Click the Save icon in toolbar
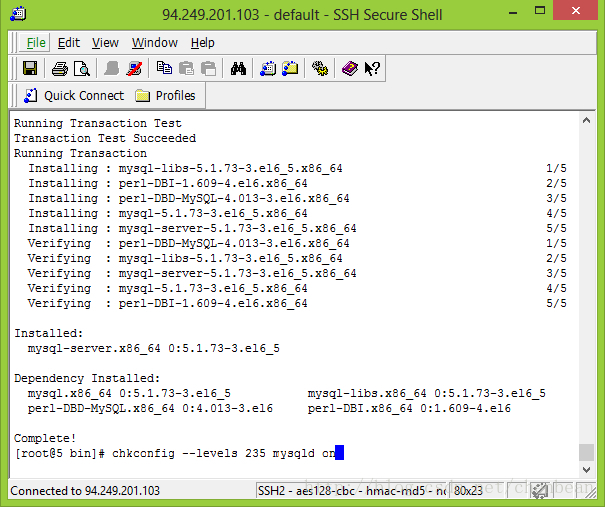 [30, 69]
